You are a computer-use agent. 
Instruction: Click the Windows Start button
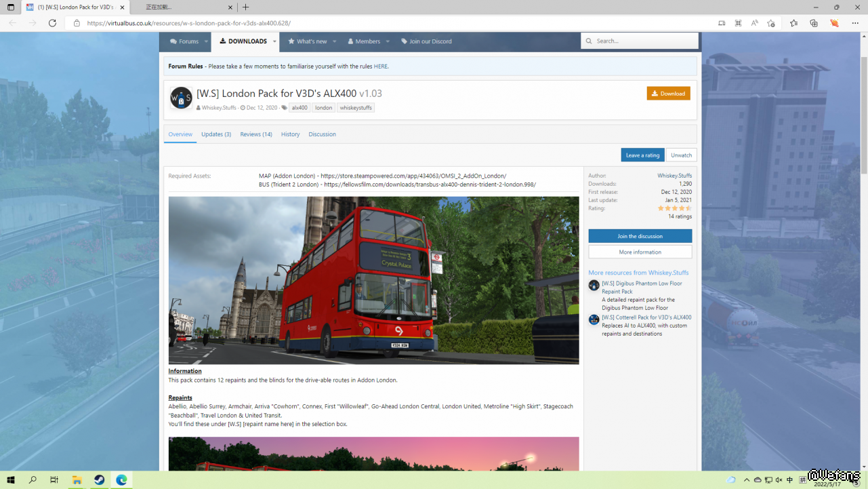11,480
